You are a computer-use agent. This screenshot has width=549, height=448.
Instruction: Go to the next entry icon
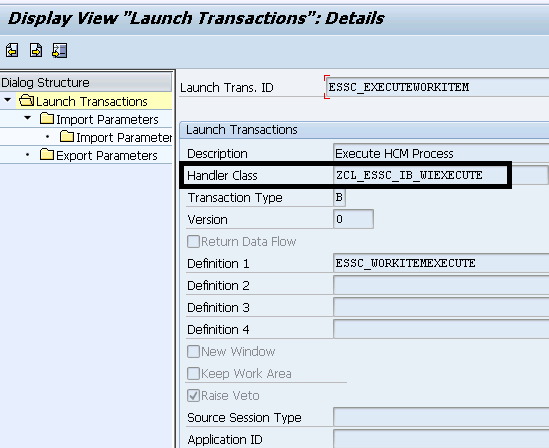tap(36, 50)
